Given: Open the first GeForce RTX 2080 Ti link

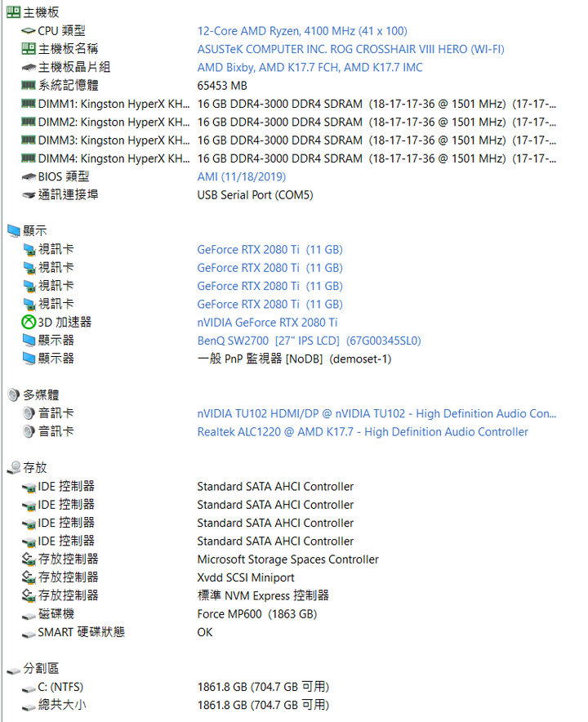Looking at the screenshot, I should [269, 250].
